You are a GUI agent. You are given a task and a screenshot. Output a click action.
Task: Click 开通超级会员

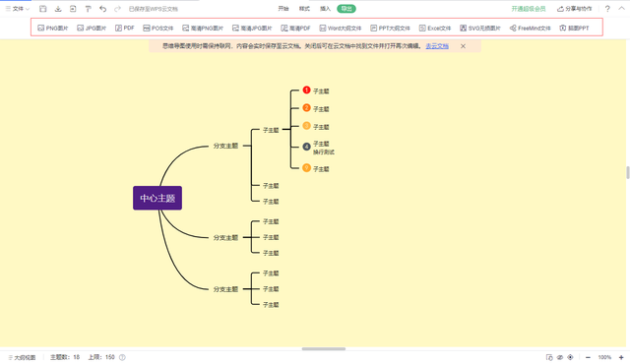(x=529, y=9)
